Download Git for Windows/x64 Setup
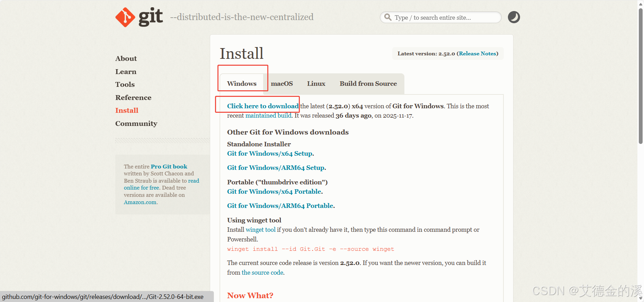The image size is (644, 302). pos(270,154)
